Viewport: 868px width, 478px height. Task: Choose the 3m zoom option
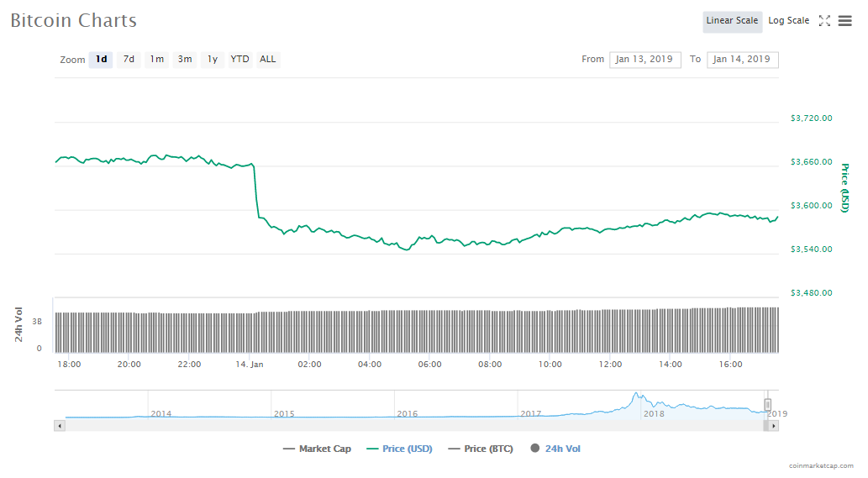pyautogui.click(x=184, y=60)
